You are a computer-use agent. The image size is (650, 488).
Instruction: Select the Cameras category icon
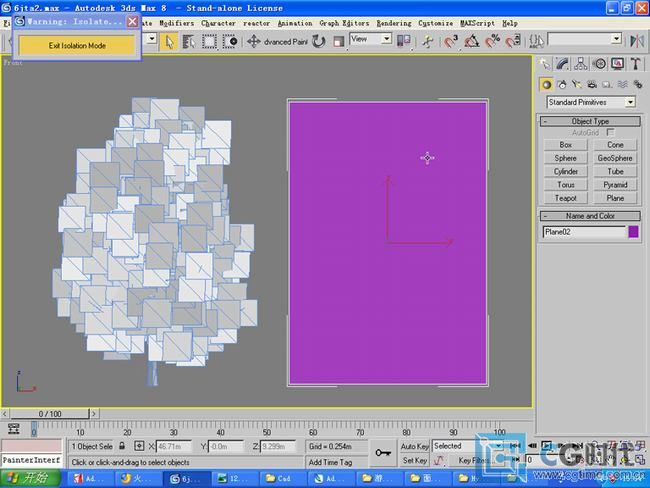point(592,85)
